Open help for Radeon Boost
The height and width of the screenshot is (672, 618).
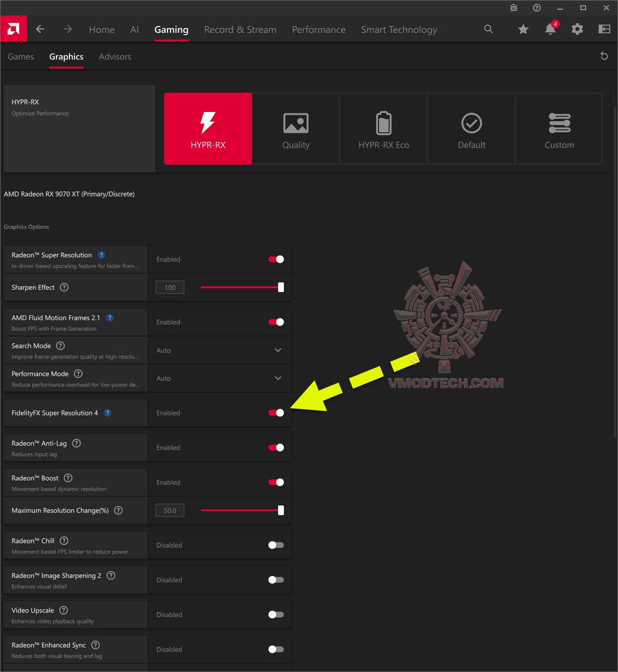[68, 478]
